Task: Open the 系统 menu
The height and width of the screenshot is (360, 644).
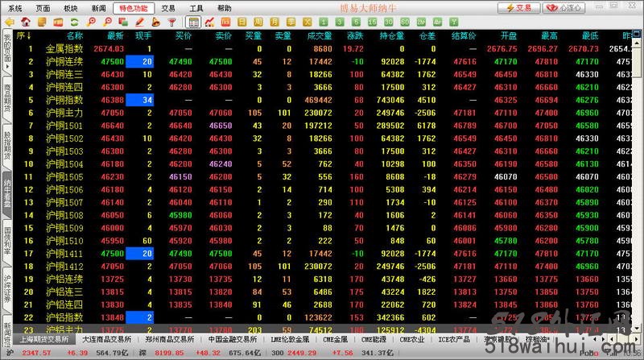Action: [15, 8]
